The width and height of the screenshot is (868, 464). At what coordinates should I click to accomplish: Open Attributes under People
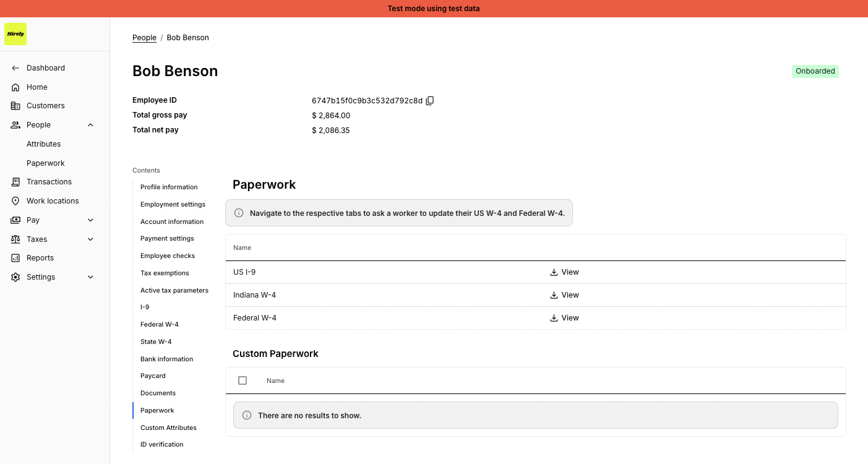click(x=43, y=144)
